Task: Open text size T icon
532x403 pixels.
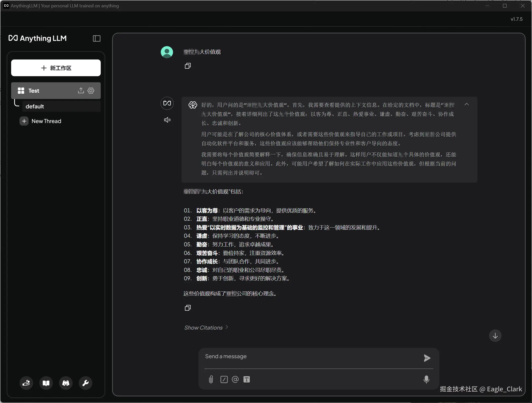Action: pos(247,379)
